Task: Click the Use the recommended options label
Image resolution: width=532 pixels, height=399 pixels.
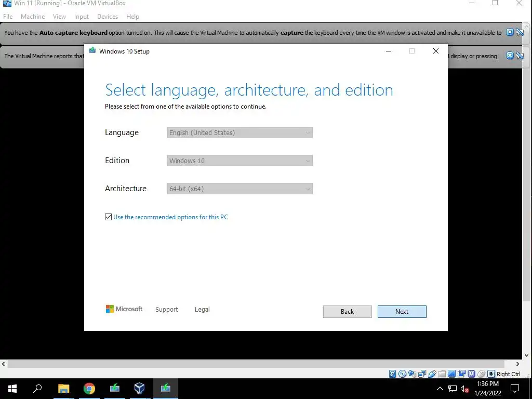Action: [170, 217]
